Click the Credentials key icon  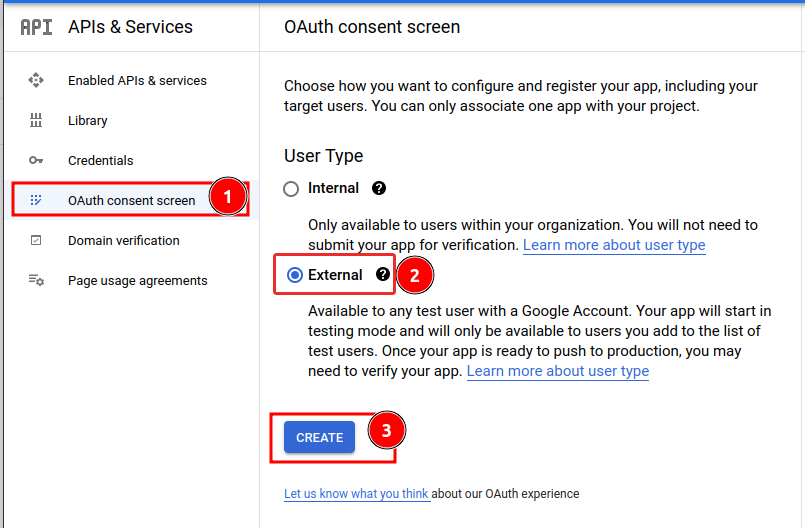tap(36, 160)
